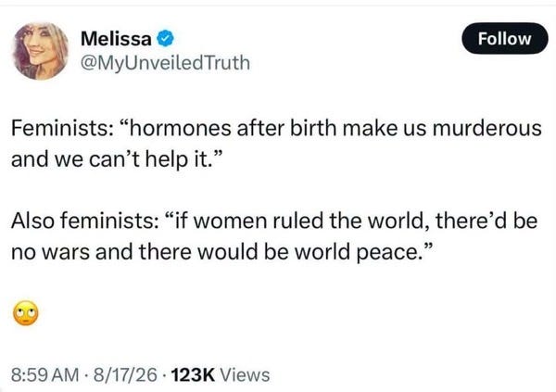Open the 8:59 AM timestamp
556x392 pixels.
tap(45, 375)
